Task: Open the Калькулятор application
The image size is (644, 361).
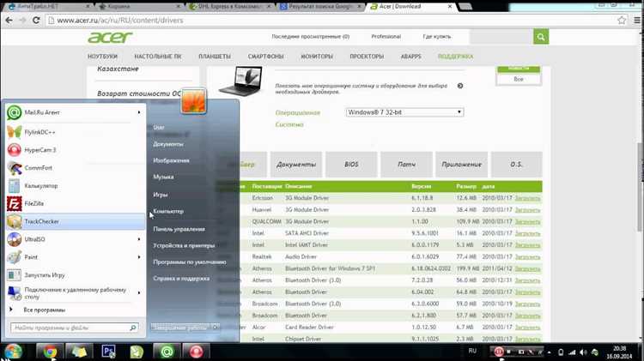Action: pyautogui.click(x=41, y=185)
